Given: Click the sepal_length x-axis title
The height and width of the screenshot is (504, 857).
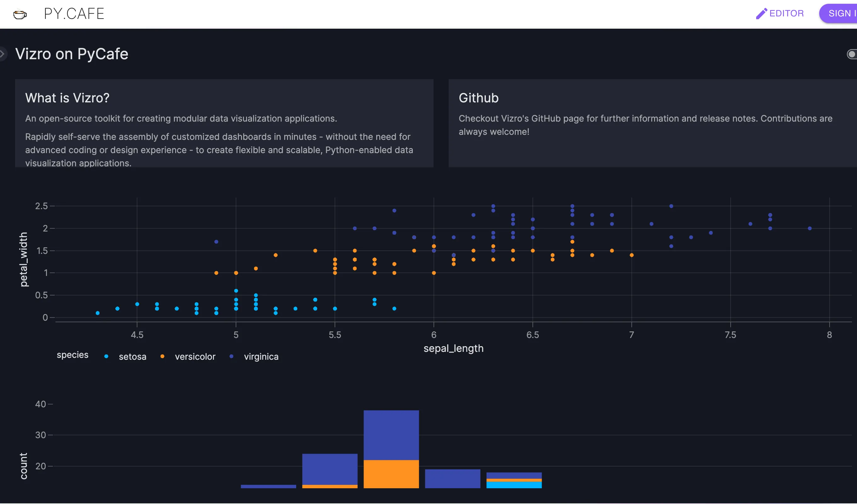Looking at the screenshot, I should pos(453,348).
